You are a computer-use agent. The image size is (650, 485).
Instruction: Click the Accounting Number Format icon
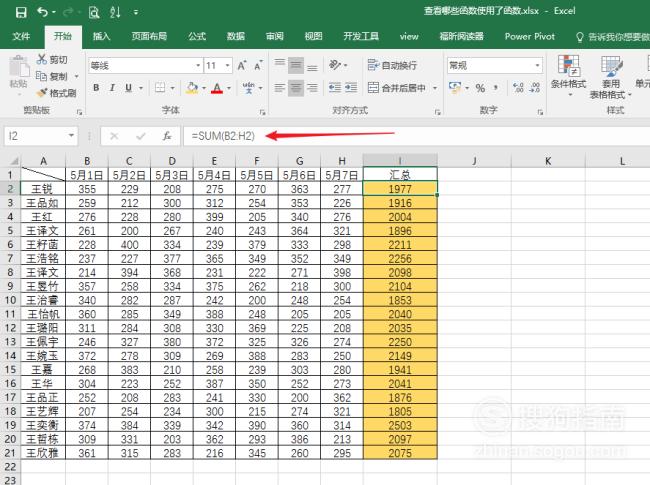click(x=455, y=88)
